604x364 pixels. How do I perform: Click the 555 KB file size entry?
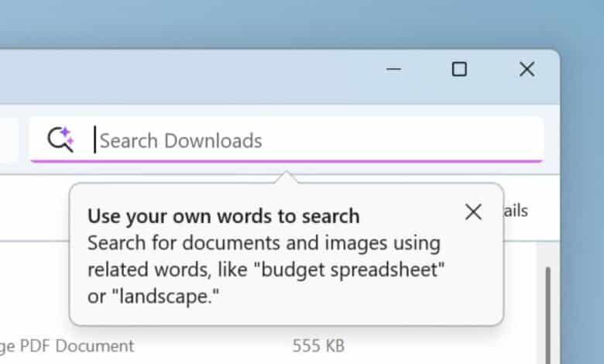318,345
